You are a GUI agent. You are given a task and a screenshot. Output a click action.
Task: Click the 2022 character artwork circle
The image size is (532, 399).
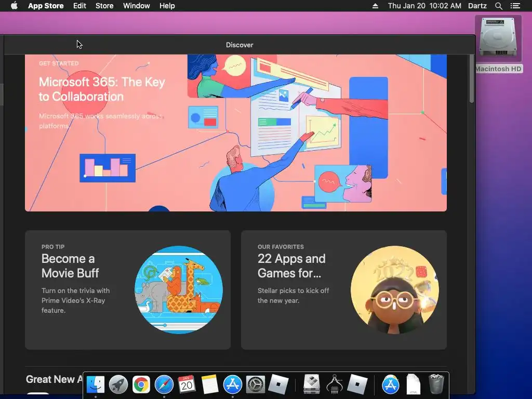coord(395,290)
